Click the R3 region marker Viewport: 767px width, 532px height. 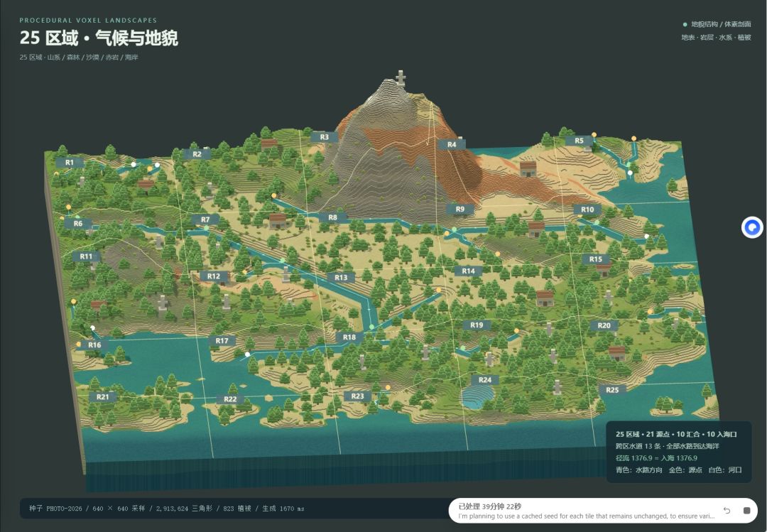tap(325, 137)
